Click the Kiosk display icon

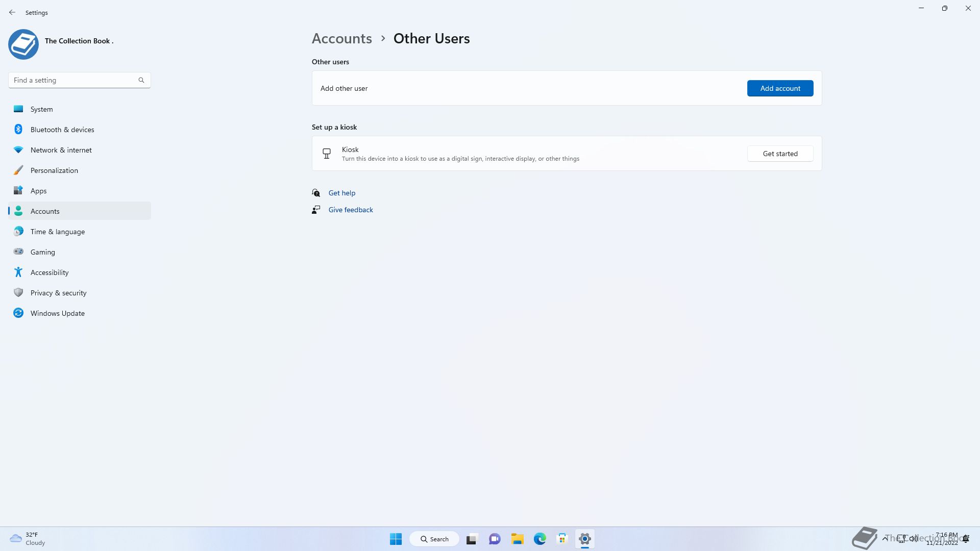(327, 153)
